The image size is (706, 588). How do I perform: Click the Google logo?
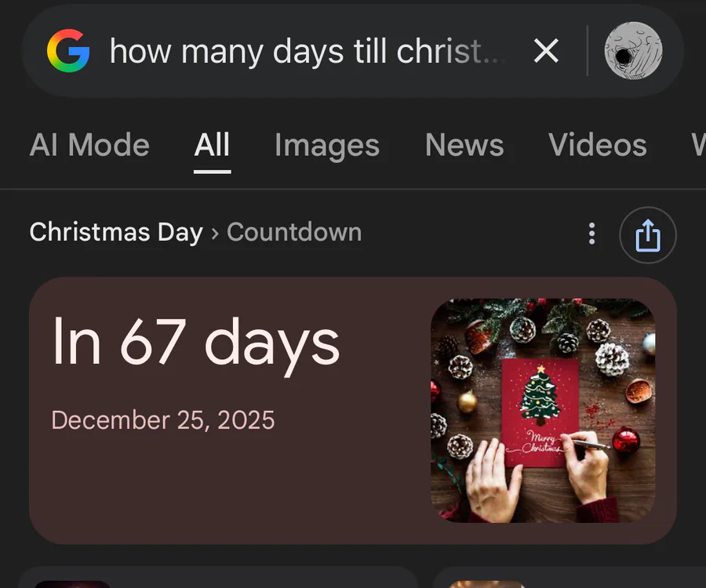(68, 52)
